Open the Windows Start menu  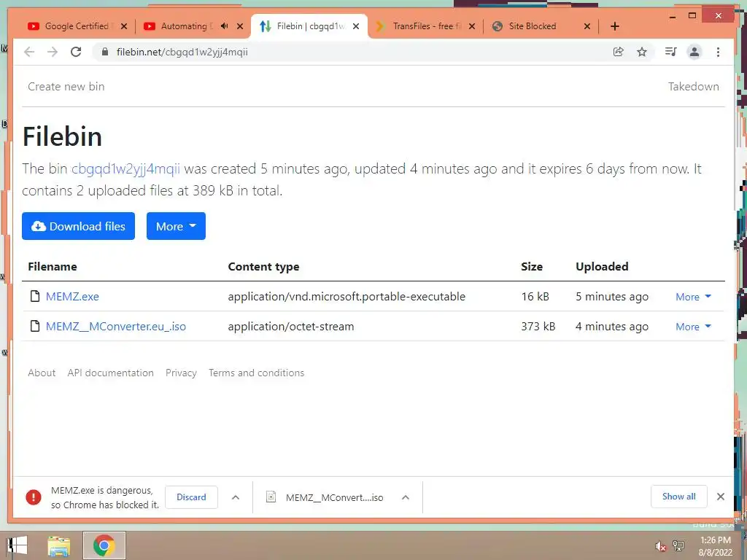click(18, 545)
